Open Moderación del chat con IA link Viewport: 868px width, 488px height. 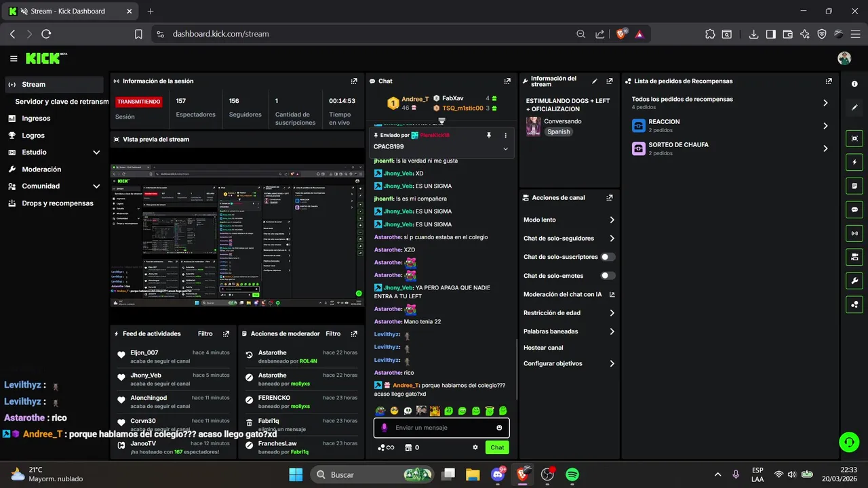point(569,295)
